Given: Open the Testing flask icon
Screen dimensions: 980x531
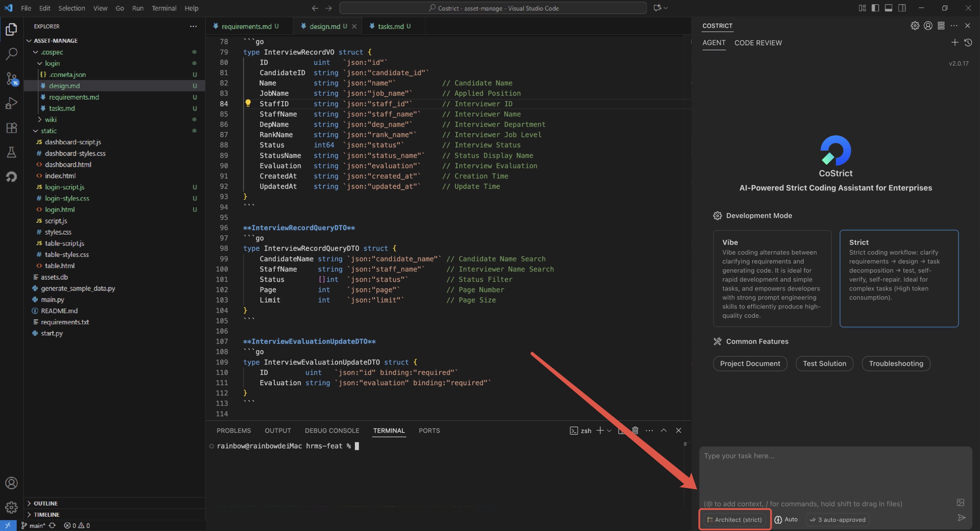Looking at the screenshot, I should click(11, 152).
